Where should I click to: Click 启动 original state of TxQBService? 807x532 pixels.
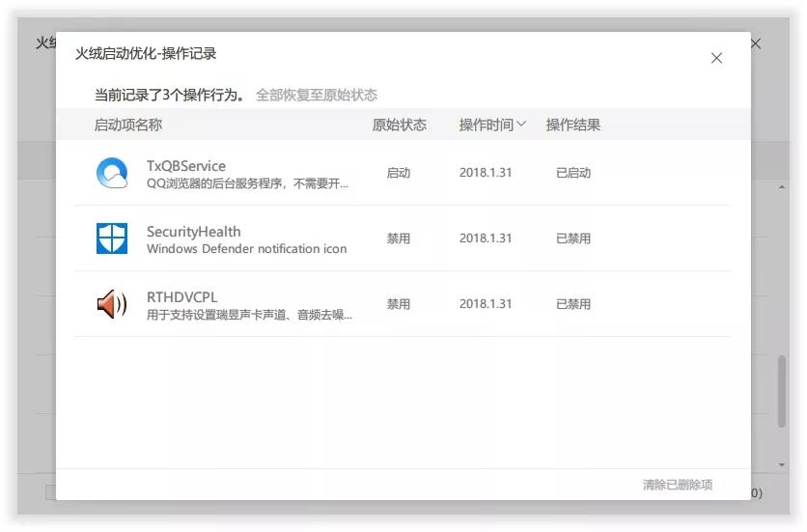click(x=399, y=173)
